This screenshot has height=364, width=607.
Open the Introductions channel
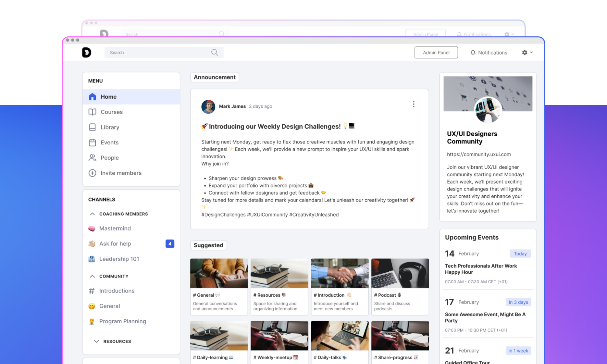pos(117,291)
